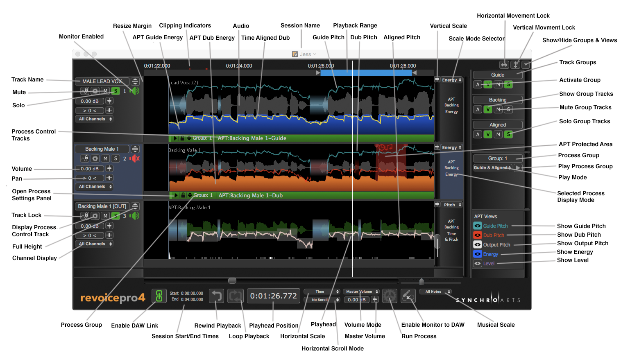Toggle Loop Playback in the transport bar
This screenshot has width=630, height=364.
(x=236, y=296)
